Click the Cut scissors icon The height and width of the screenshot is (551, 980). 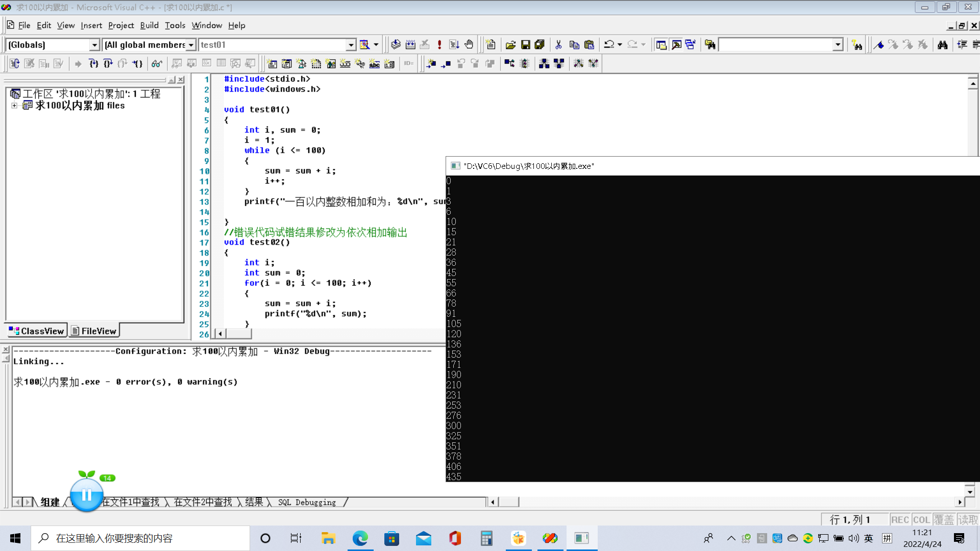(558, 45)
